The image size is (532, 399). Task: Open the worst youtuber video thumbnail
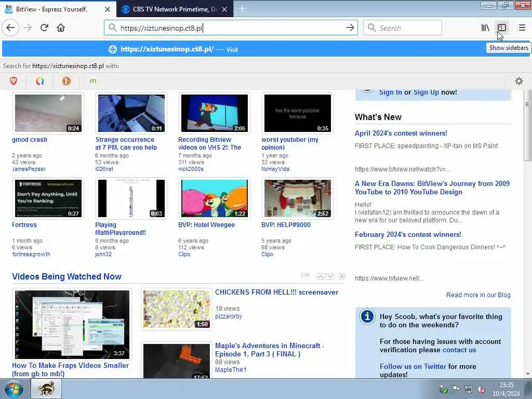pyautogui.click(x=298, y=113)
